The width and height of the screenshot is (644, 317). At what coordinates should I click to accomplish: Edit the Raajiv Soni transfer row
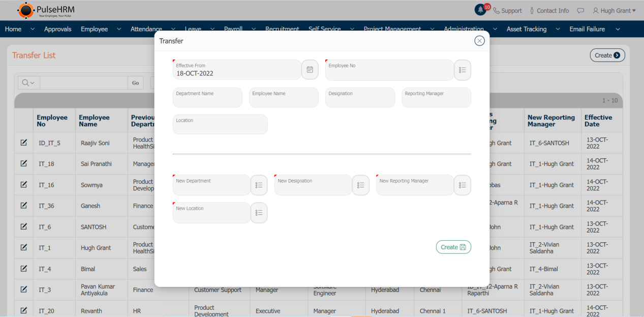(x=23, y=143)
